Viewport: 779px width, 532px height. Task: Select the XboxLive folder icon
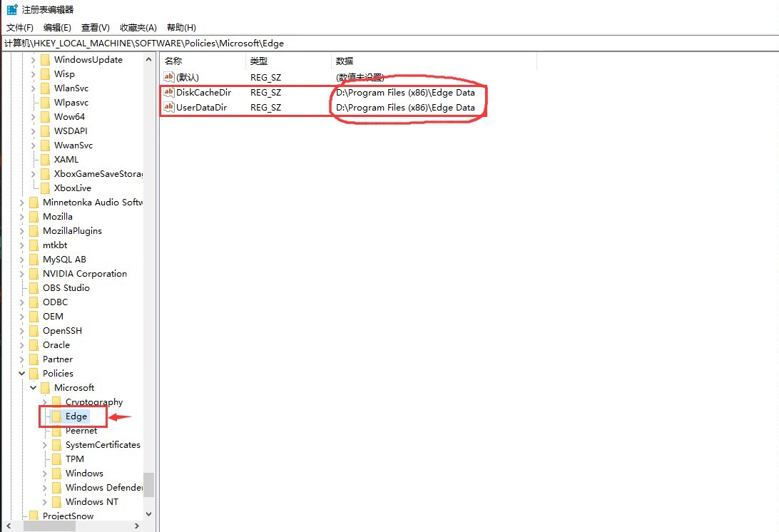pos(45,188)
